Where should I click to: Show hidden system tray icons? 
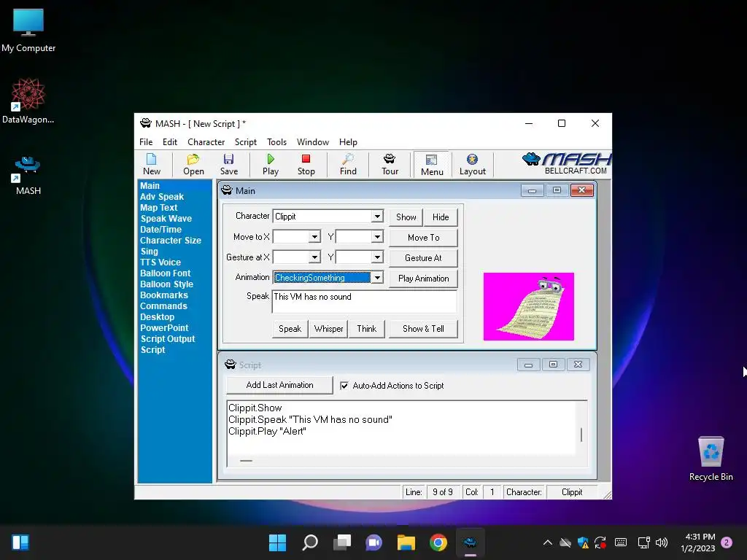pos(548,542)
